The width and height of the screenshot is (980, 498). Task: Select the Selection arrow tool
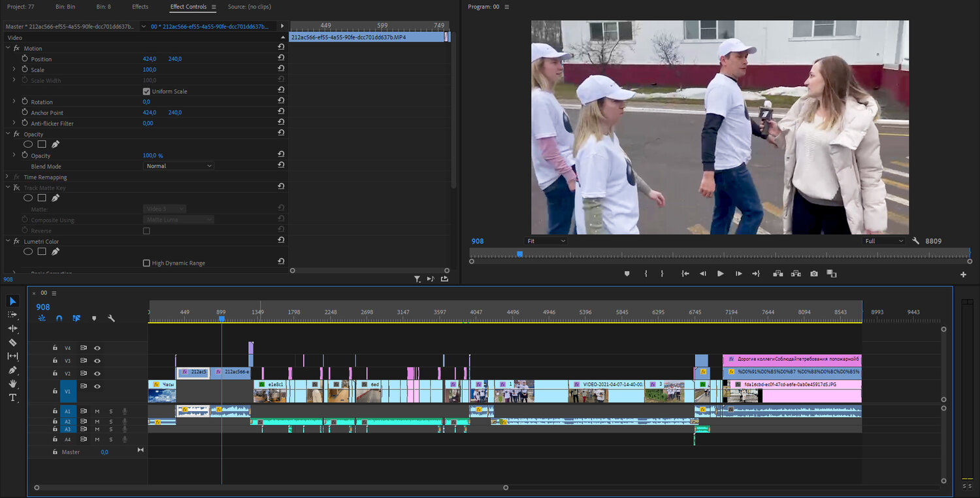[x=12, y=301]
